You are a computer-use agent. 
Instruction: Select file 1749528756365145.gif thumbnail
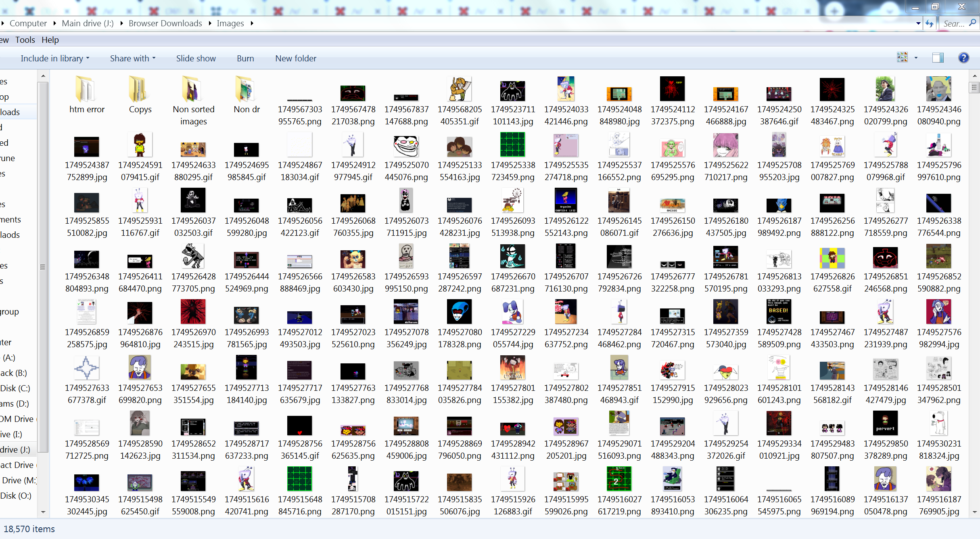click(300, 426)
